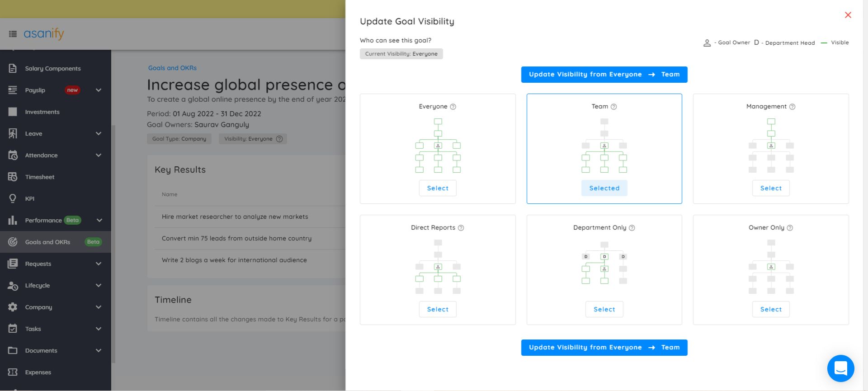Image resolution: width=868 pixels, height=391 pixels.
Task: Open the KPI section icon
Action: (x=13, y=198)
